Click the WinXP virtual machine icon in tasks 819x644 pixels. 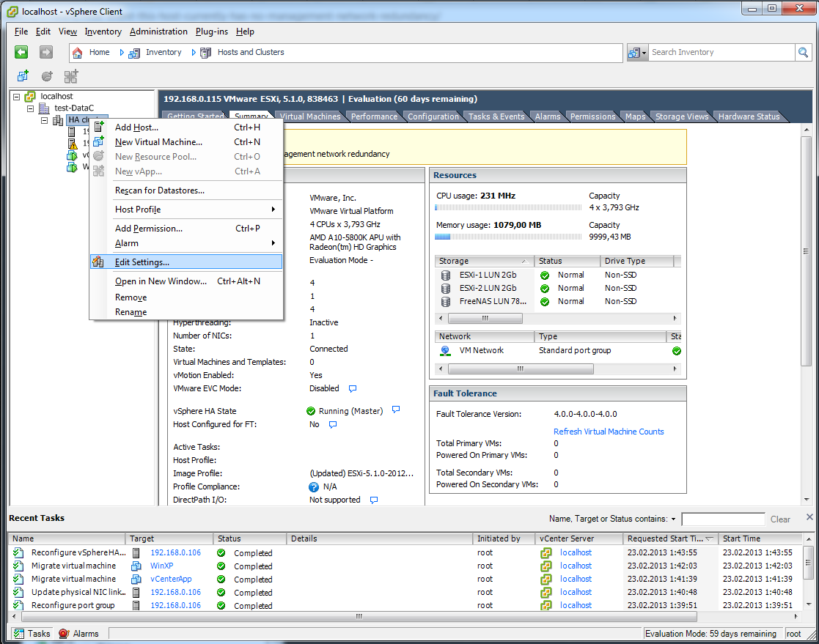[136, 566]
